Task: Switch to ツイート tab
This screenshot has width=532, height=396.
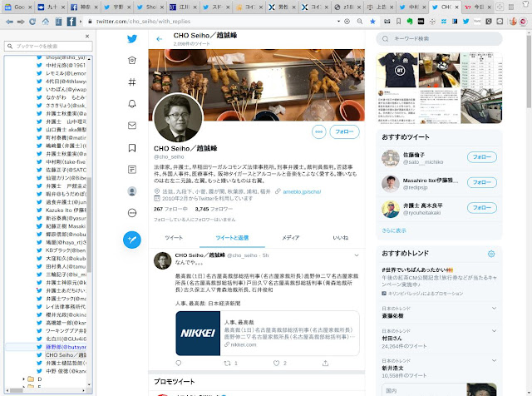Action: 174,238
